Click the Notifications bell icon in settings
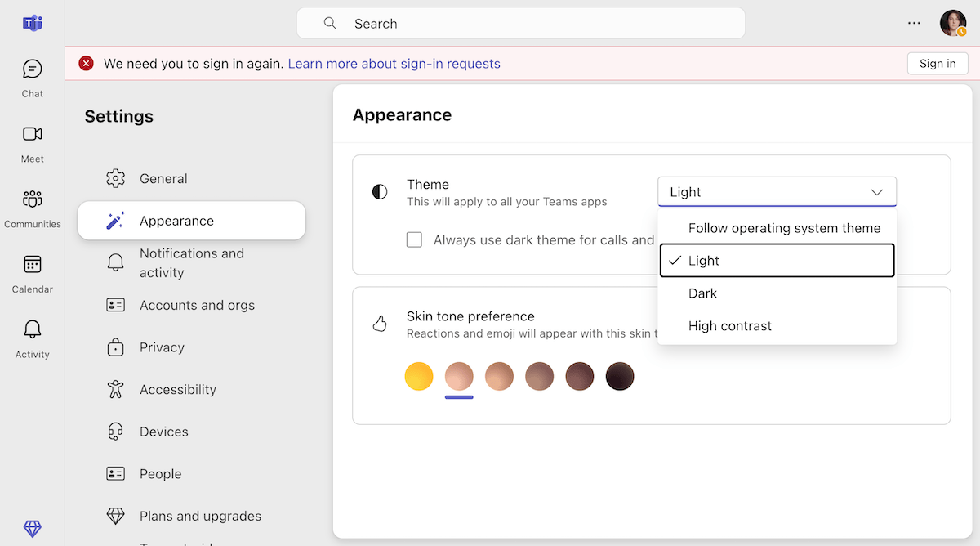This screenshot has width=980, height=546. [x=116, y=263]
